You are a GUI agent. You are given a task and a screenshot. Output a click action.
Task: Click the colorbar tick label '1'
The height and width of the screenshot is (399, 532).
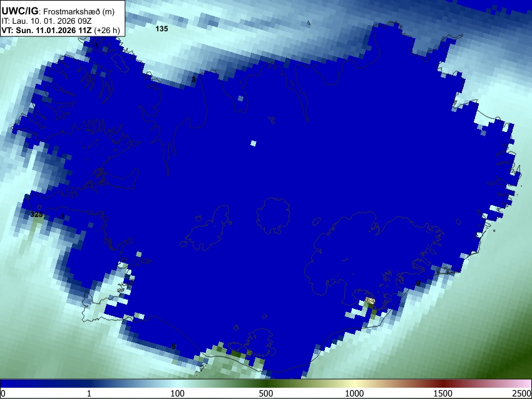(89, 393)
